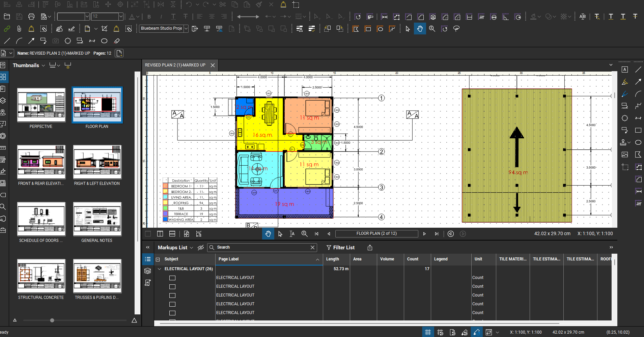Click the Zoom magnifier tool in toolbar
The height and width of the screenshot is (337, 644).
point(432,29)
